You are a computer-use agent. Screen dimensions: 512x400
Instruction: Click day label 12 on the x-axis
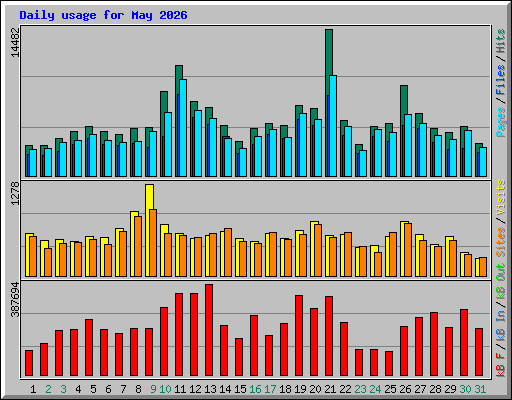(x=195, y=389)
